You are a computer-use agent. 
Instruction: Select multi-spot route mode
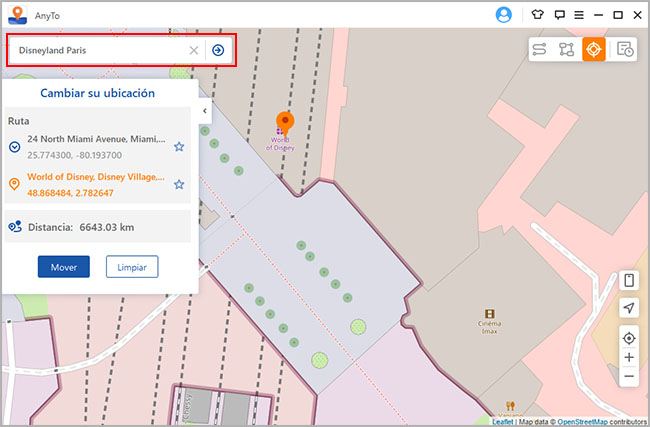point(566,49)
